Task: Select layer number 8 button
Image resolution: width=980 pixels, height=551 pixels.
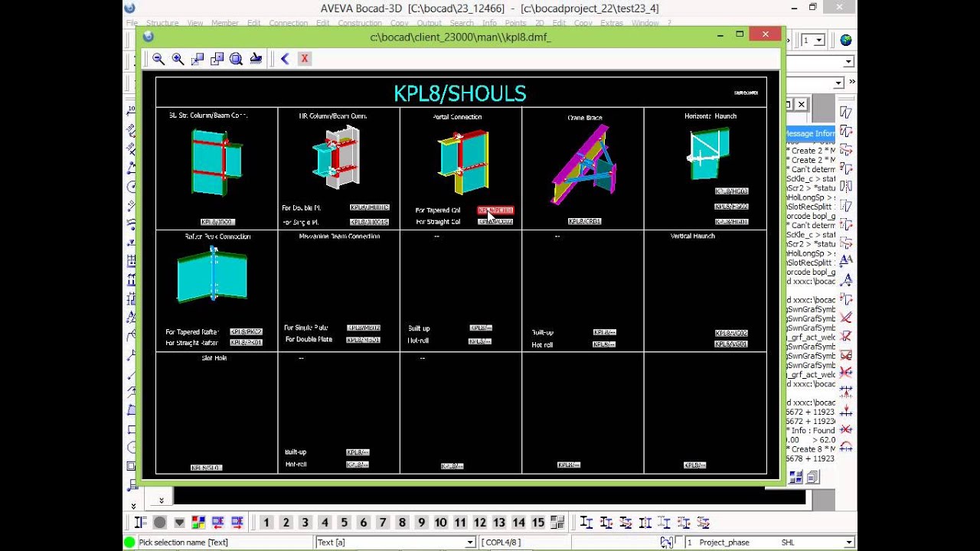Action: click(x=402, y=523)
